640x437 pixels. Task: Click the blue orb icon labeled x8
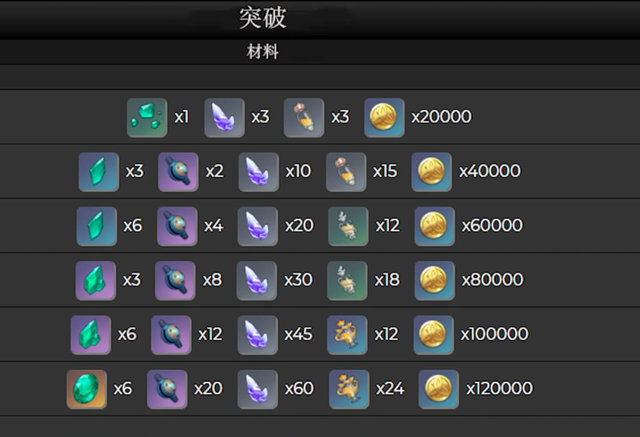pyautogui.click(x=175, y=281)
